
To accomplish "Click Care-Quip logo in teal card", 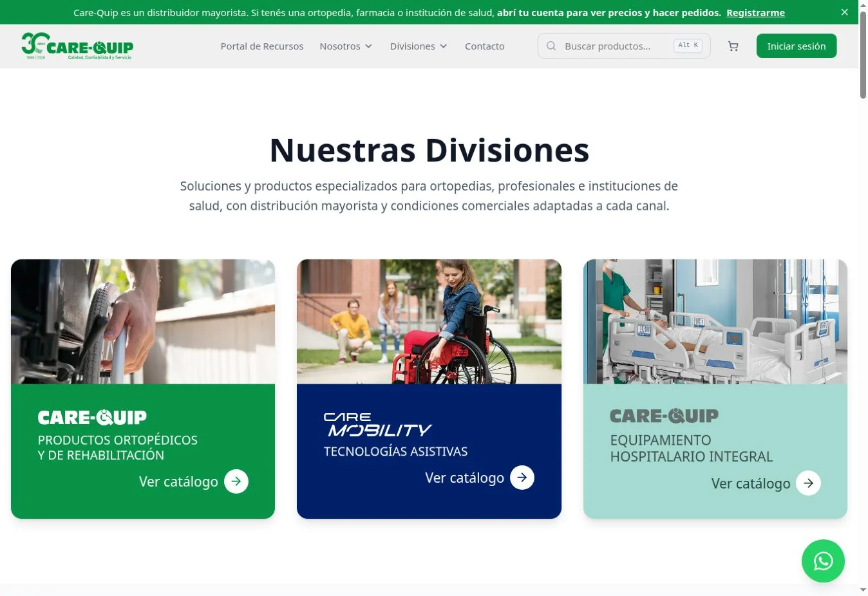I will (x=664, y=416).
